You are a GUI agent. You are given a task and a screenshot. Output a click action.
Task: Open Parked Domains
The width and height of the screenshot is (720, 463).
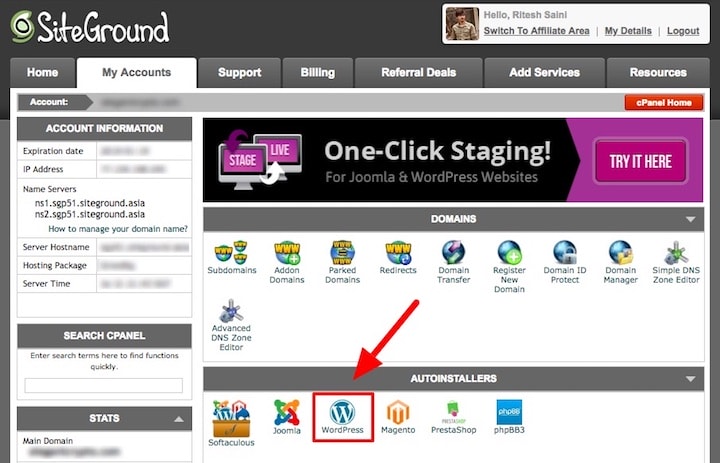pyautogui.click(x=343, y=262)
